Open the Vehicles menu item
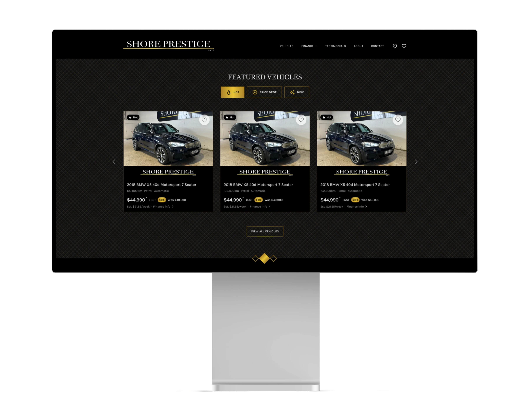Image resolution: width=532 pixels, height=405 pixels. pos(287,46)
